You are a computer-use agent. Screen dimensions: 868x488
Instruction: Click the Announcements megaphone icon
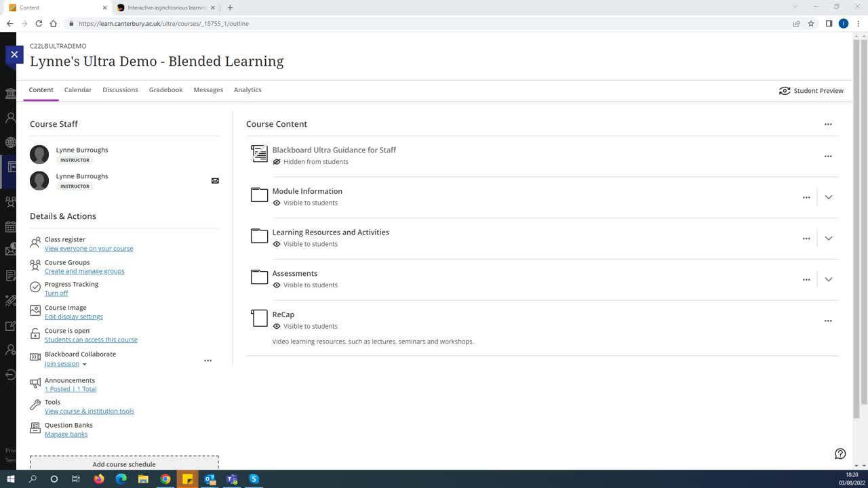(35, 384)
